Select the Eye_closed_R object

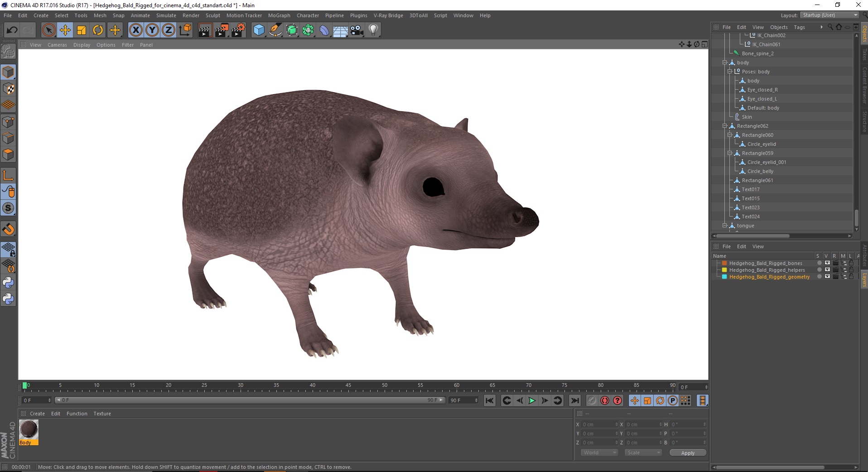[762, 90]
